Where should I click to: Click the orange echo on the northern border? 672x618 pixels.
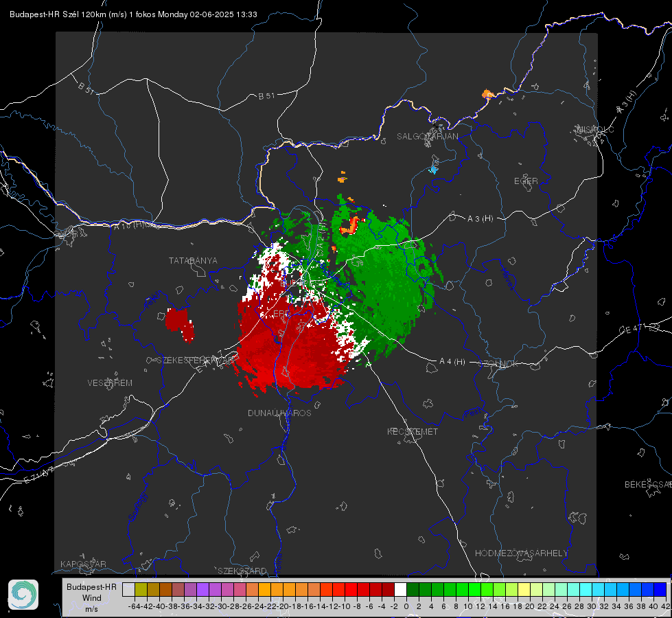(x=487, y=94)
